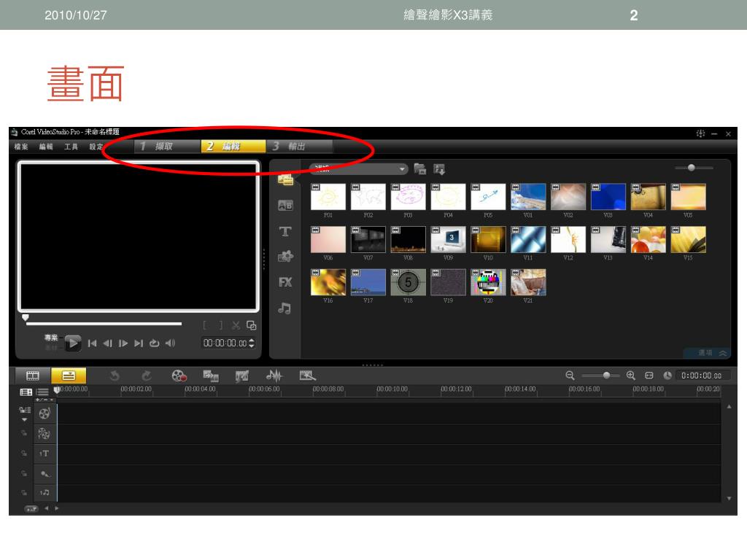Select the title track header
Screen dimensions: 747x560
pyautogui.click(x=44, y=454)
